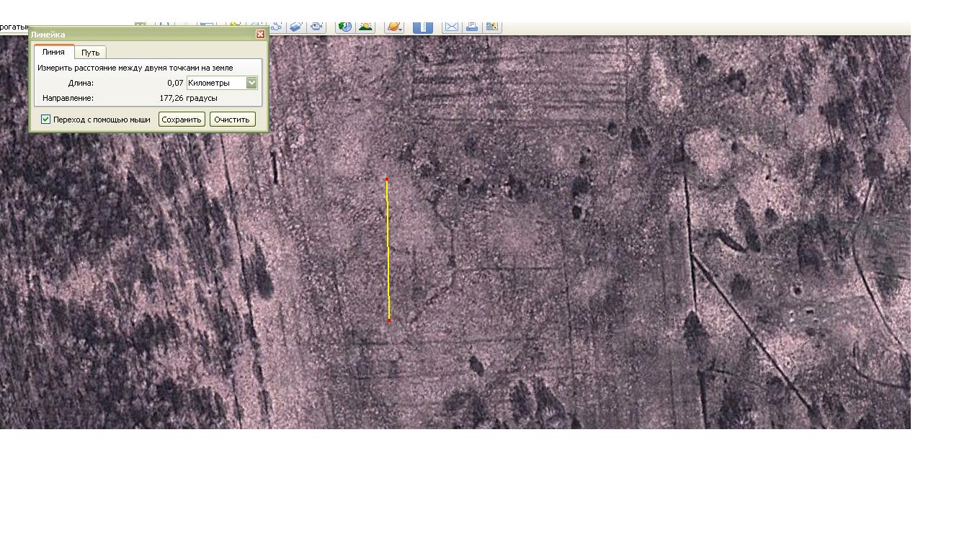Click the top red endpoint of ruler line
This screenshot has height=553, width=980.
[x=387, y=179]
